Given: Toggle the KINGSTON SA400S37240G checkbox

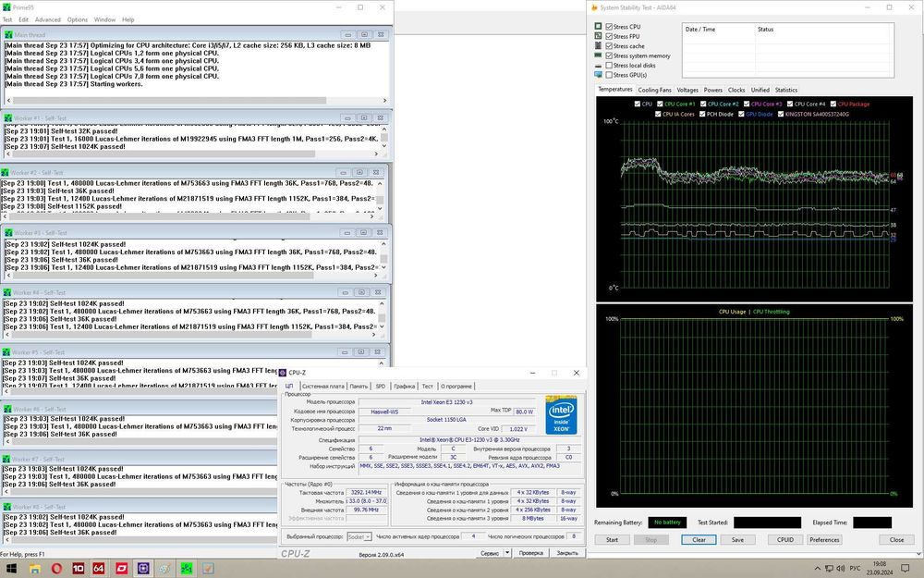Looking at the screenshot, I should [781, 114].
